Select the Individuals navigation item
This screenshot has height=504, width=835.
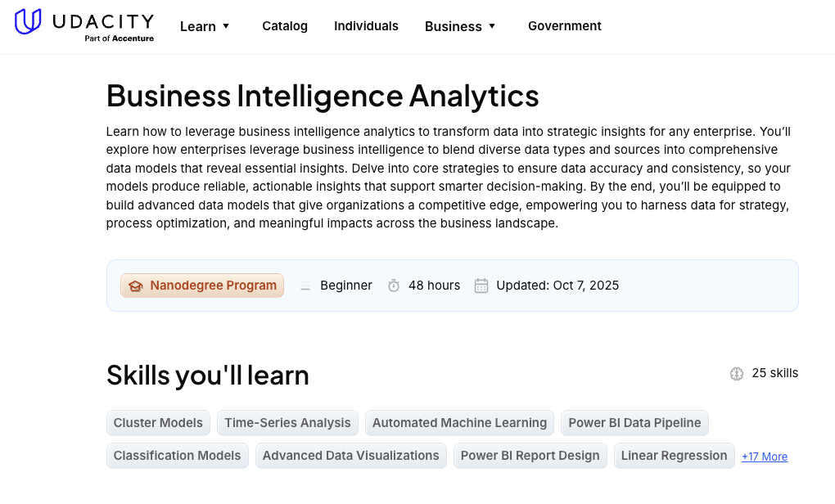pos(366,26)
